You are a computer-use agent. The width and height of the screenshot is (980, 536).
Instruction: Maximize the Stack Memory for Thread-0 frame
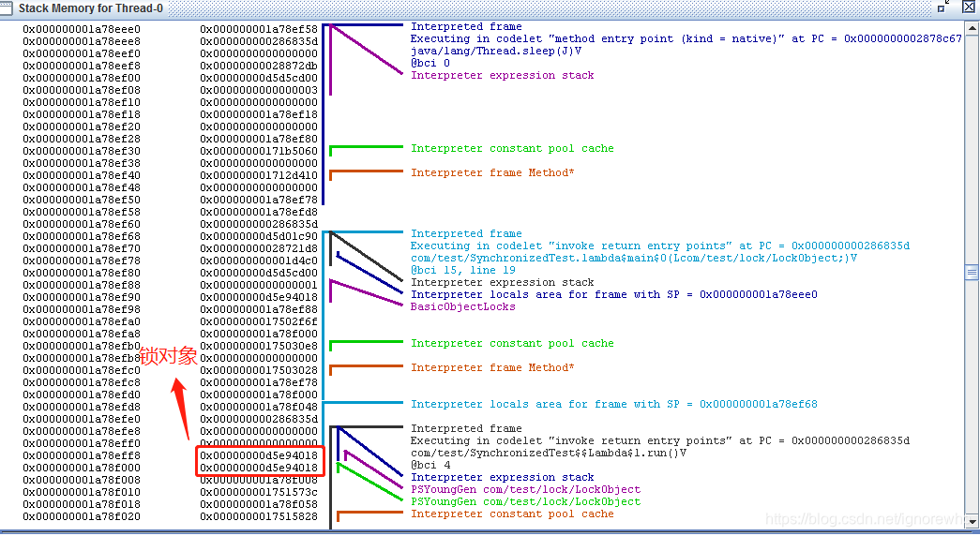942,7
